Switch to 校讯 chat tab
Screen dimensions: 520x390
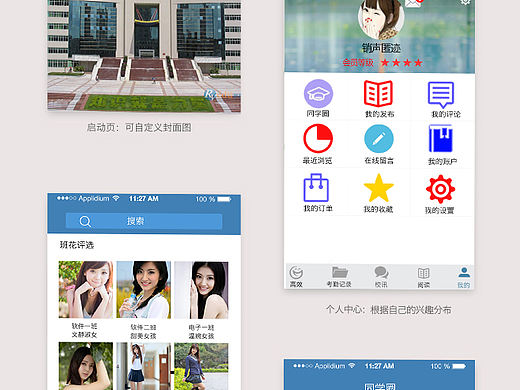(x=381, y=277)
